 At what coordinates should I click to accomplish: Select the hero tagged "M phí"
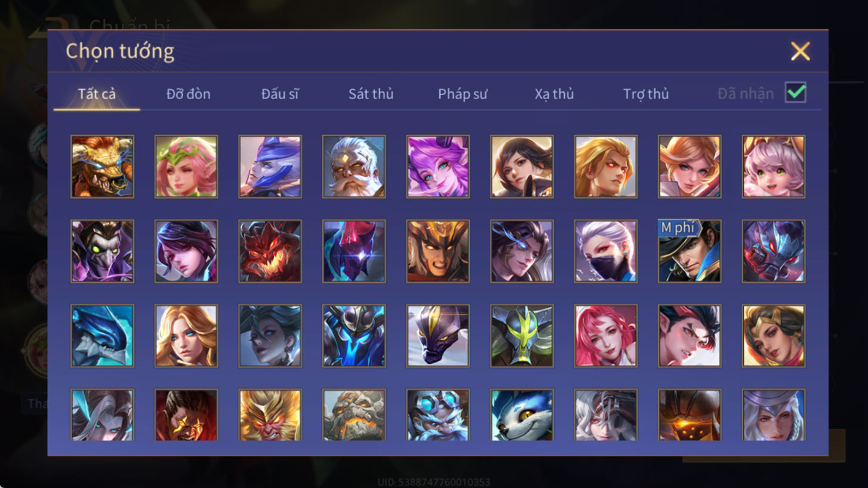pos(690,251)
